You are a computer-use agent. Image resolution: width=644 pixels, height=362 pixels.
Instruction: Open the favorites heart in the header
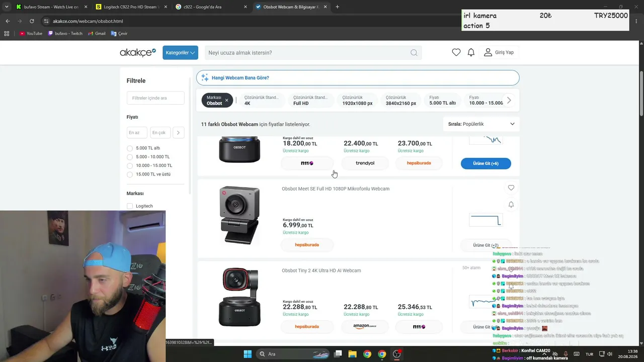(x=456, y=52)
